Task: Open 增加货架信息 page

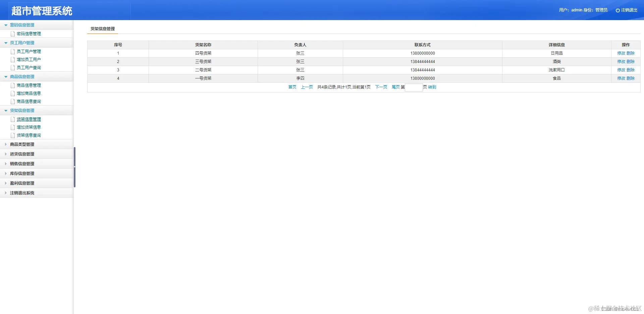Action: pyautogui.click(x=29, y=127)
